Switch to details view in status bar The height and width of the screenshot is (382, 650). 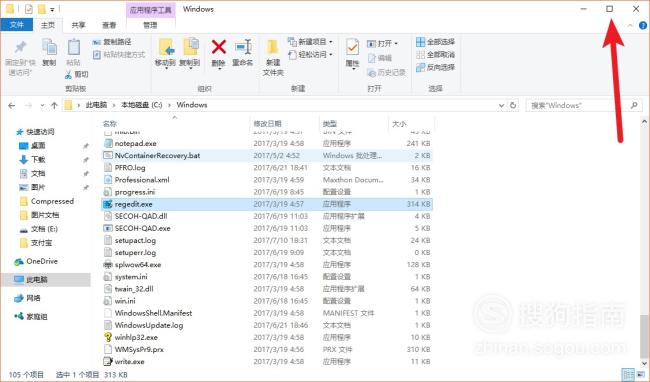[x=628, y=374]
